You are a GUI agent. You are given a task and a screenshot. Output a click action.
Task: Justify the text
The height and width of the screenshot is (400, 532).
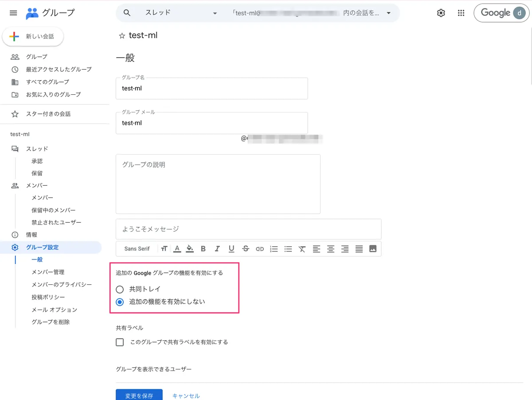359,249
